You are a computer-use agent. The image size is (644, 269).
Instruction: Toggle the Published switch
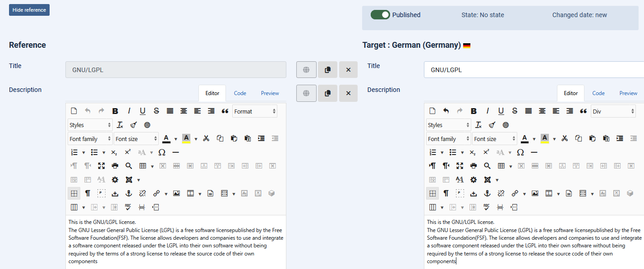point(380,15)
